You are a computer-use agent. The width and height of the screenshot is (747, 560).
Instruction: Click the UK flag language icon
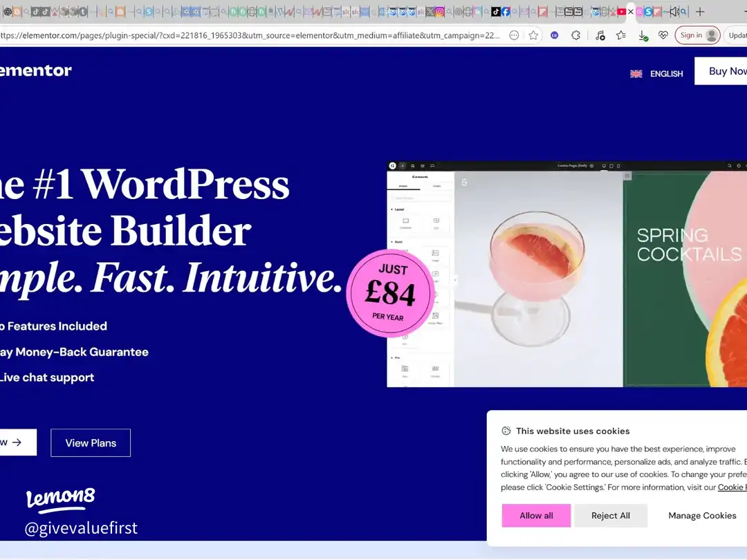click(636, 74)
